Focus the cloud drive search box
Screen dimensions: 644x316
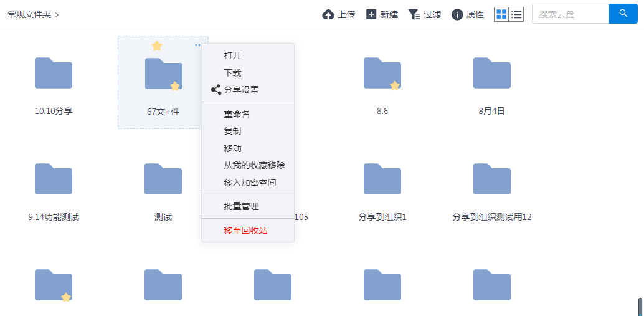pos(571,14)
